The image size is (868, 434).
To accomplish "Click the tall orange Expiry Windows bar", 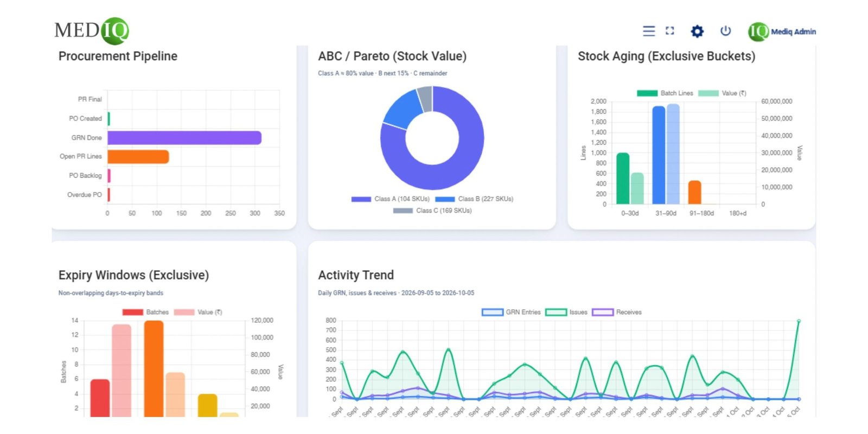I will point(154,368).
